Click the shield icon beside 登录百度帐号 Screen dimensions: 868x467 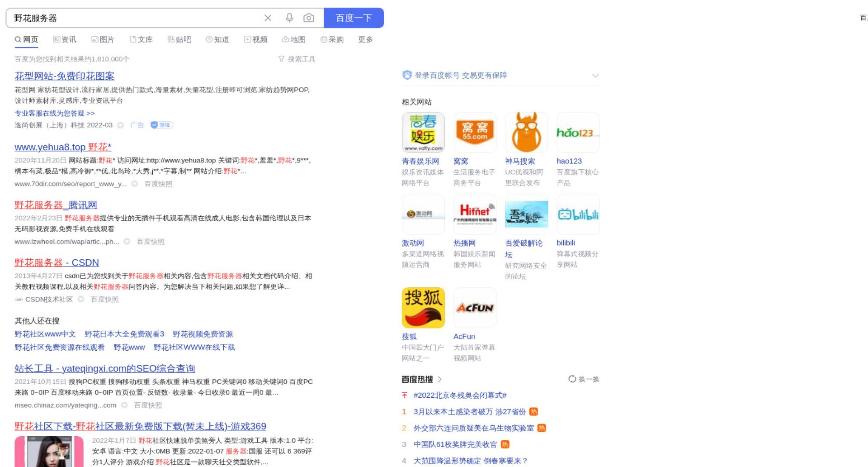pos(407,75)
